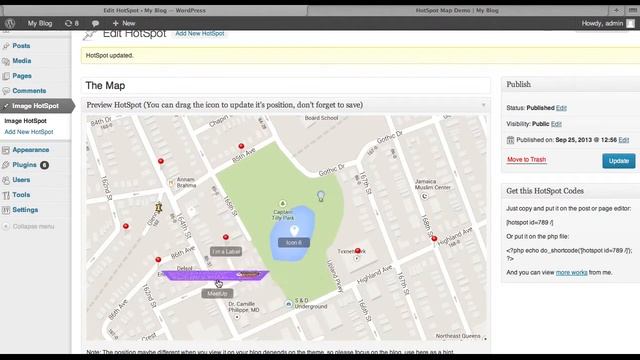Click the white pin marker on lake
Screen dimensions: 640x360
coord(294,231)
